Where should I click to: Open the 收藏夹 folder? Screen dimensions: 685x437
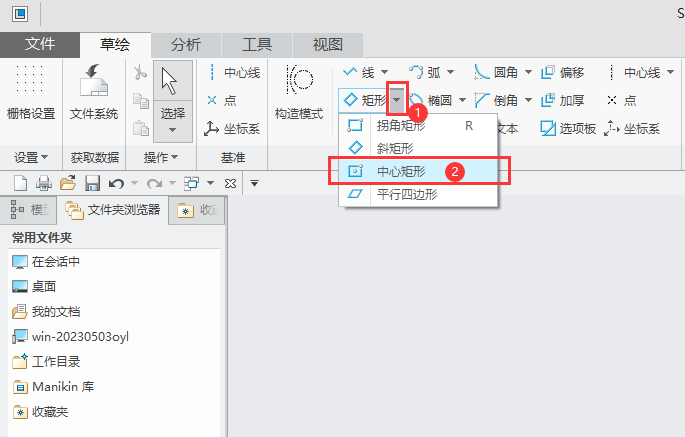tap(40, 412)
